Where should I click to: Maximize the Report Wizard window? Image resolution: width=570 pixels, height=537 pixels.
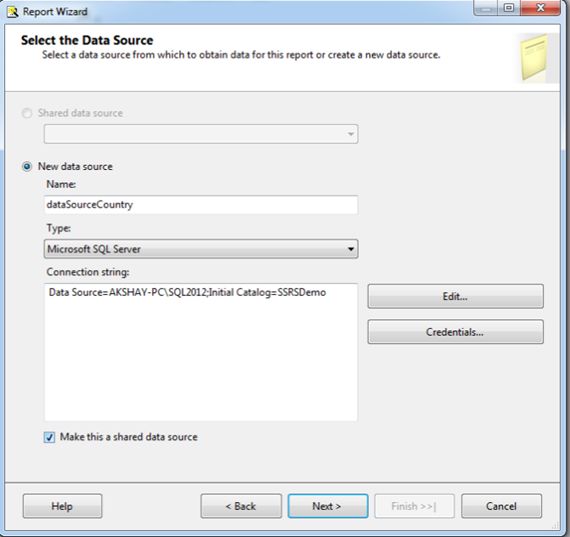coord(509,8)
